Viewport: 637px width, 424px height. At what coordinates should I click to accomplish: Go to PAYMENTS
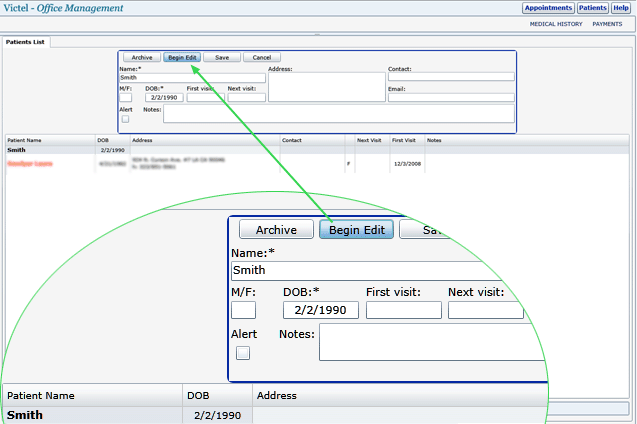pos(607,24)
